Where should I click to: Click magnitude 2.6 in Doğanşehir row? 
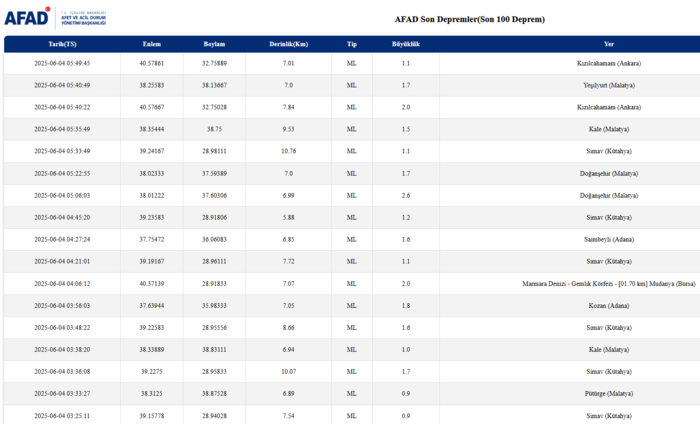406,195
